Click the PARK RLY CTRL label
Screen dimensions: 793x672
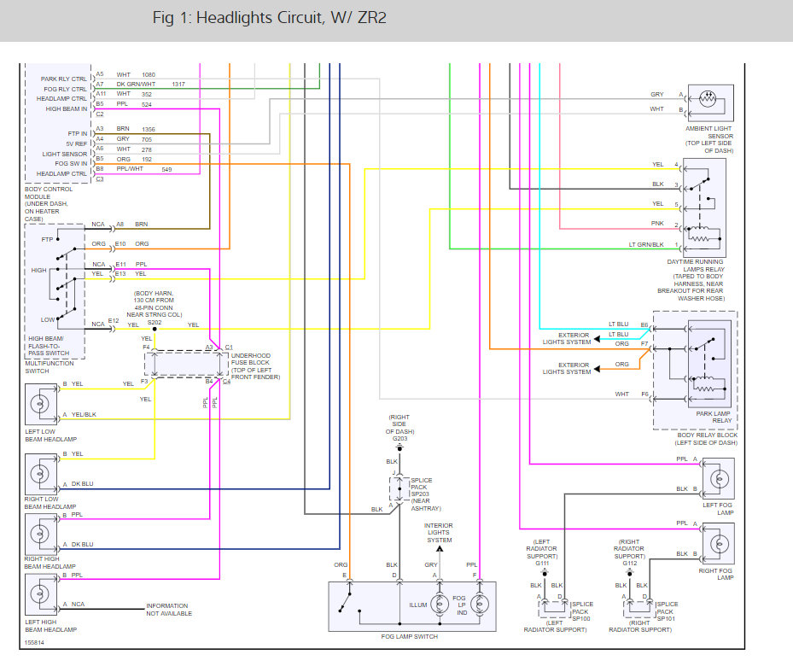[x=64, y=79]
